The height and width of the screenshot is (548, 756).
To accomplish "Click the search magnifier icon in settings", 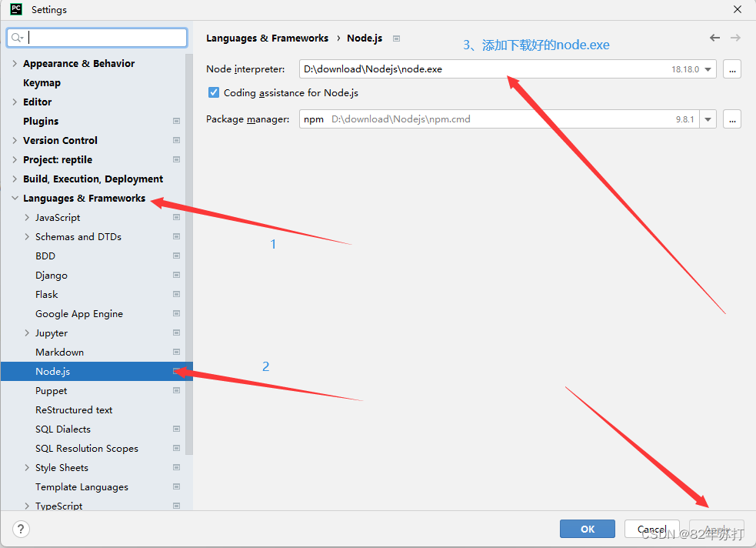I will 17,38.
